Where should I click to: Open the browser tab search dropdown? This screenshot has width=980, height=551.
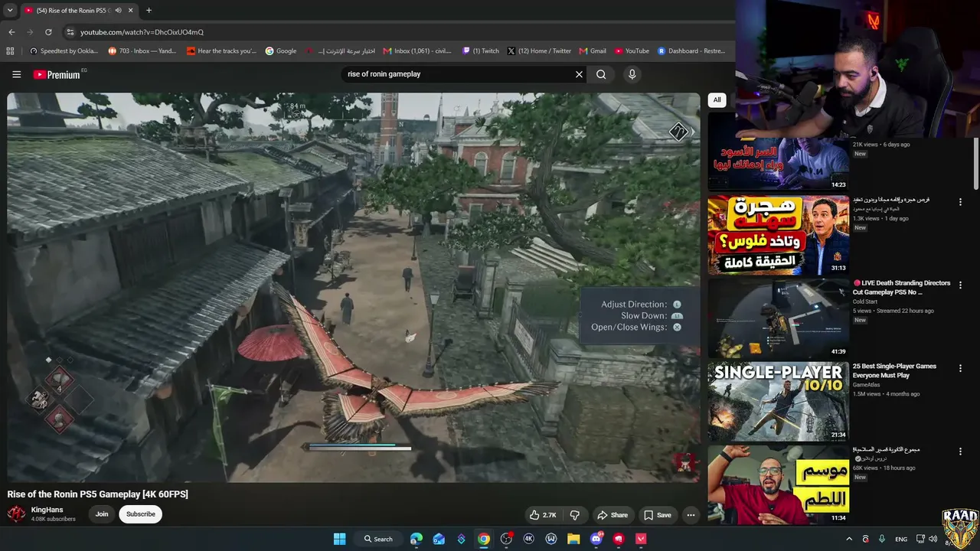click(x=10, y=11)
